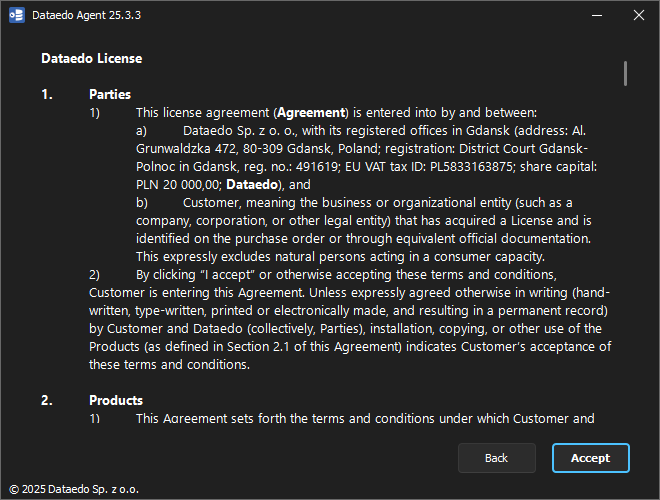The image size is (660, 500).
Task: Click the bold 'Dataedo' after PLN 20 000,00
Action: pos(252,185)
